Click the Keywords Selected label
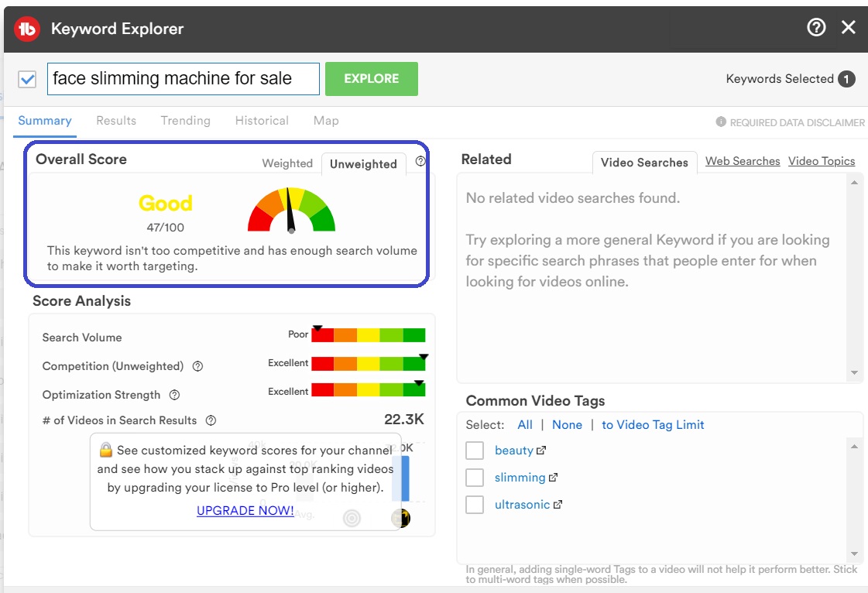The width and height of the screenshot is (868, 593). (x=780, y=79)
